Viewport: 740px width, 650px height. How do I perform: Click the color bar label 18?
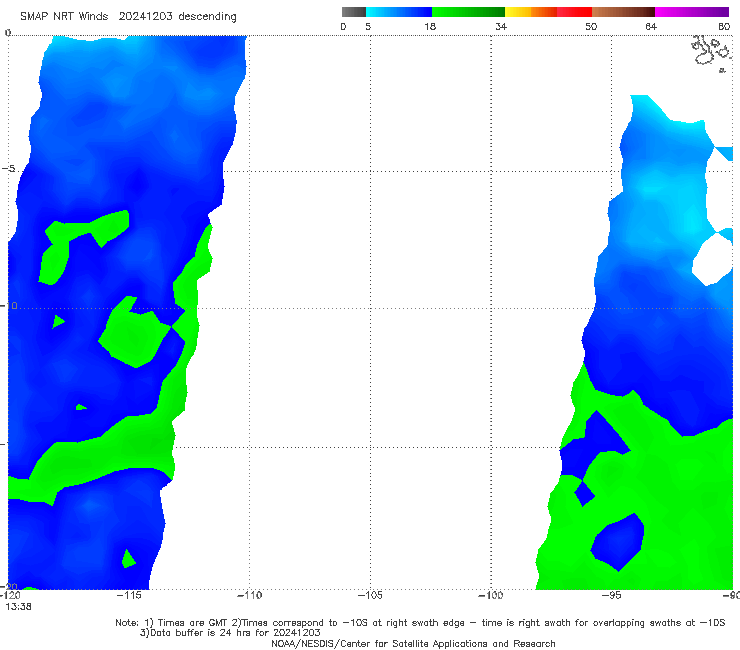pos(430,26)
